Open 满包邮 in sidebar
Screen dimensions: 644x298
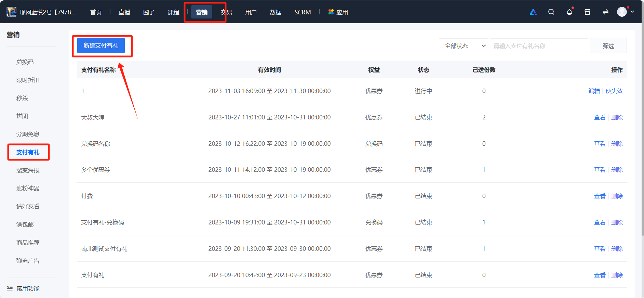pos(25,224)
